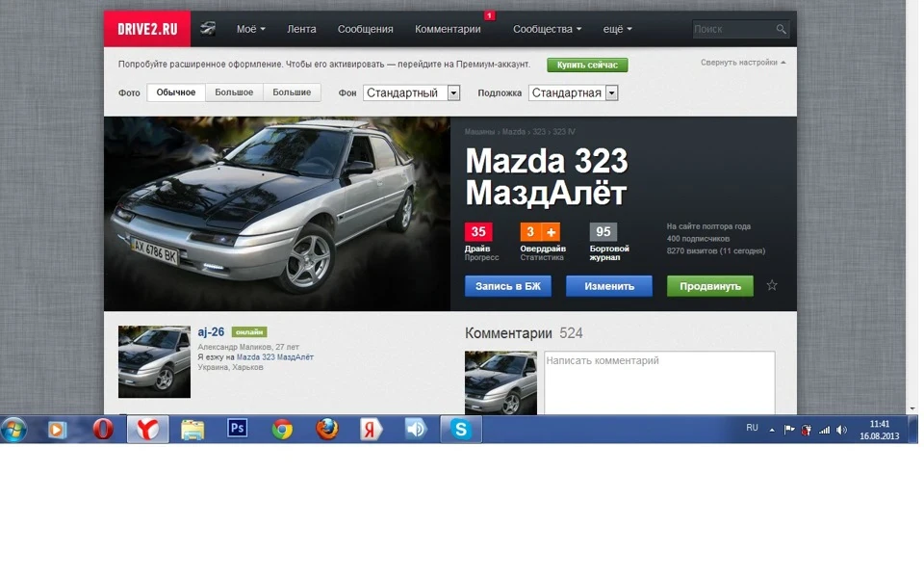This screenshot has height=578, width=924.
Task: Open the red notification badge on Комментарии
Action: point(489,15)
